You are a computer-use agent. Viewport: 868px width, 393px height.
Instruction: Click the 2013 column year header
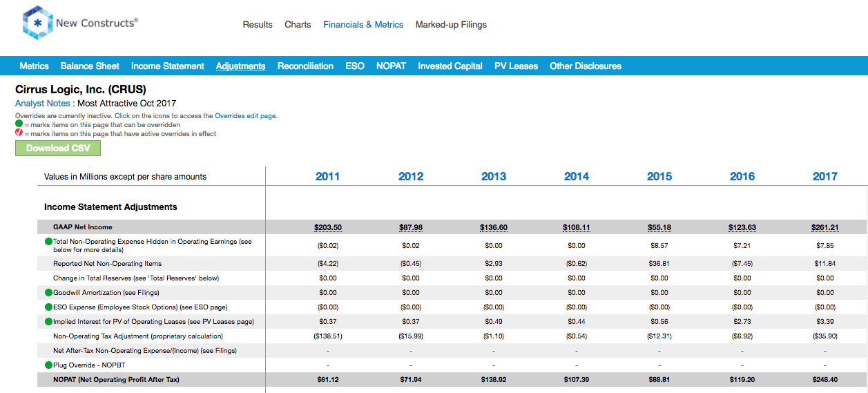tap(494, 177)
